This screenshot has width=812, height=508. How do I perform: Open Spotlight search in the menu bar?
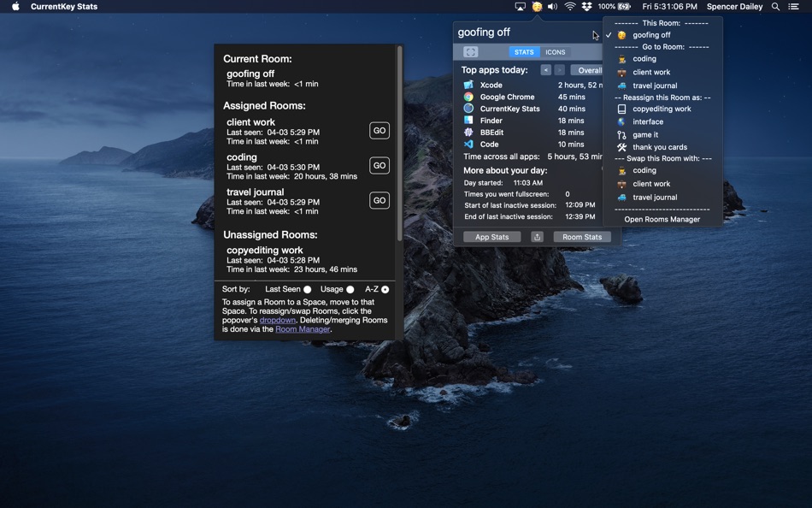click(x=775, y=7)
